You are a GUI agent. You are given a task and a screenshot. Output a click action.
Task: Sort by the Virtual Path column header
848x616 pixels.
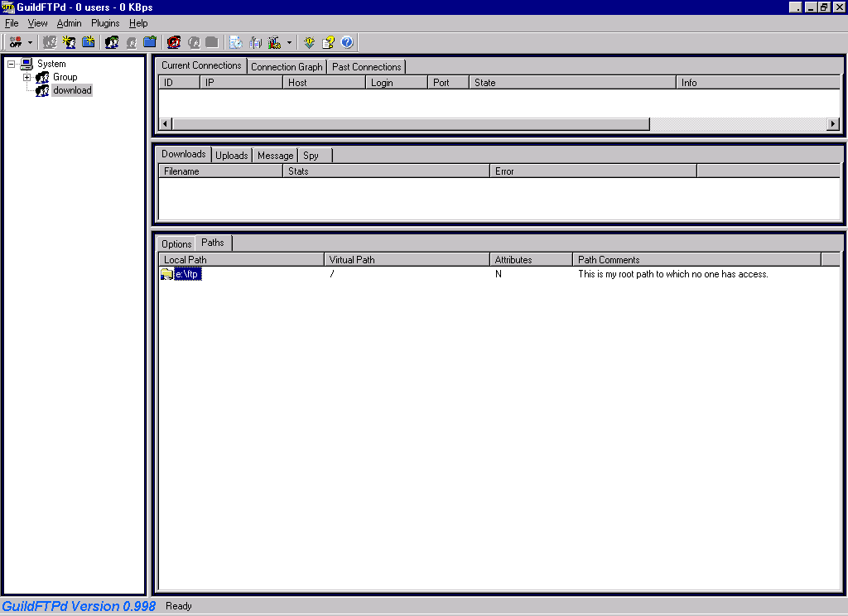[x=407, y=260]
